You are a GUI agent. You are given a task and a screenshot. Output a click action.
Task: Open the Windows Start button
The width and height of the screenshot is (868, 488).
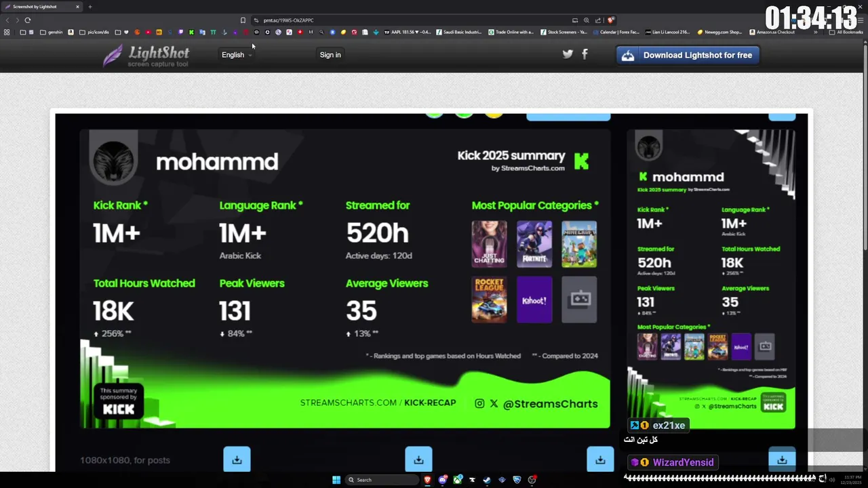point(336,480)
